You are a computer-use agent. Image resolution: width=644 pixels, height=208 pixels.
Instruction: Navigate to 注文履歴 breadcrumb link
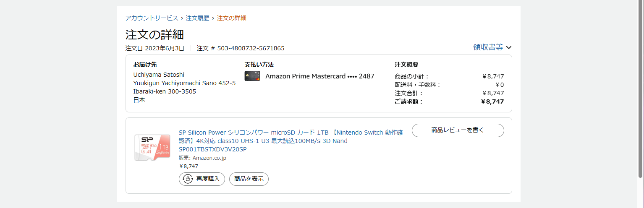(197, 18)
